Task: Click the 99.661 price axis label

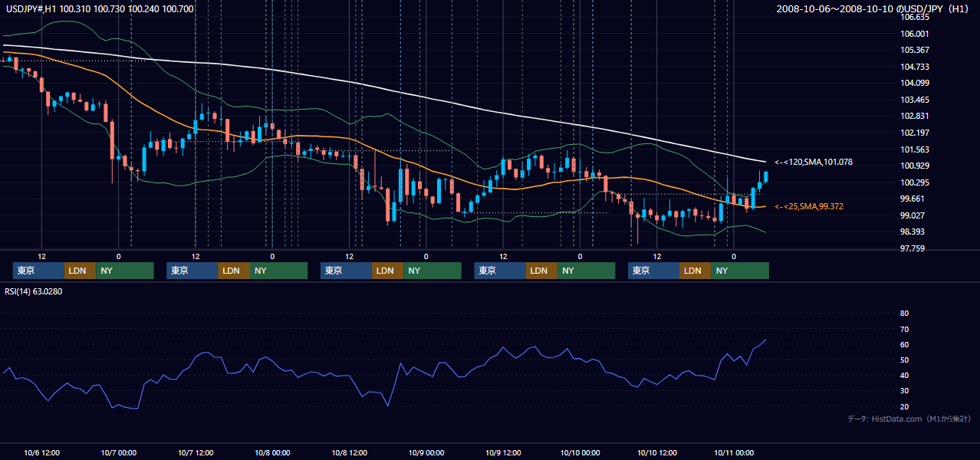Action: pos(913,199)
